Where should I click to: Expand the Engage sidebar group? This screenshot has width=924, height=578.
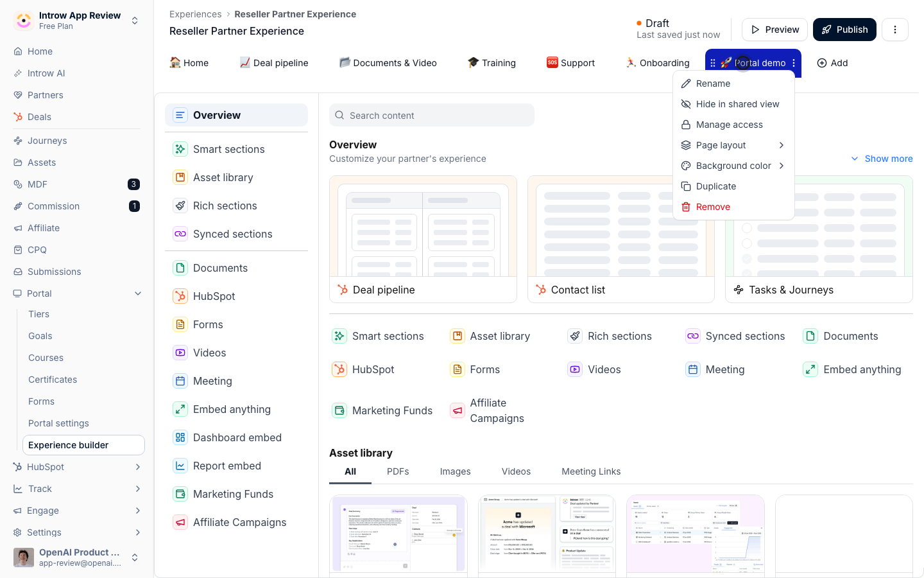tap(138, 511)
